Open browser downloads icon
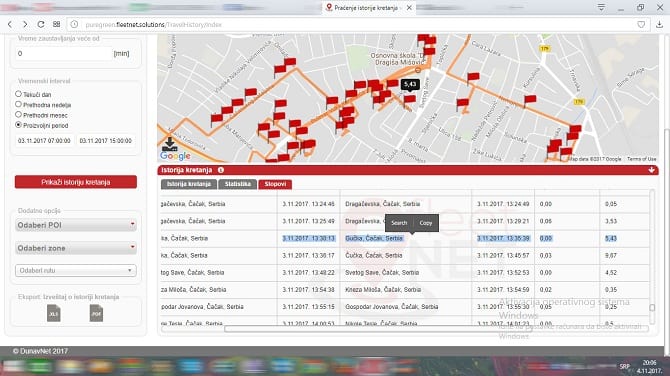 point(659,24)
